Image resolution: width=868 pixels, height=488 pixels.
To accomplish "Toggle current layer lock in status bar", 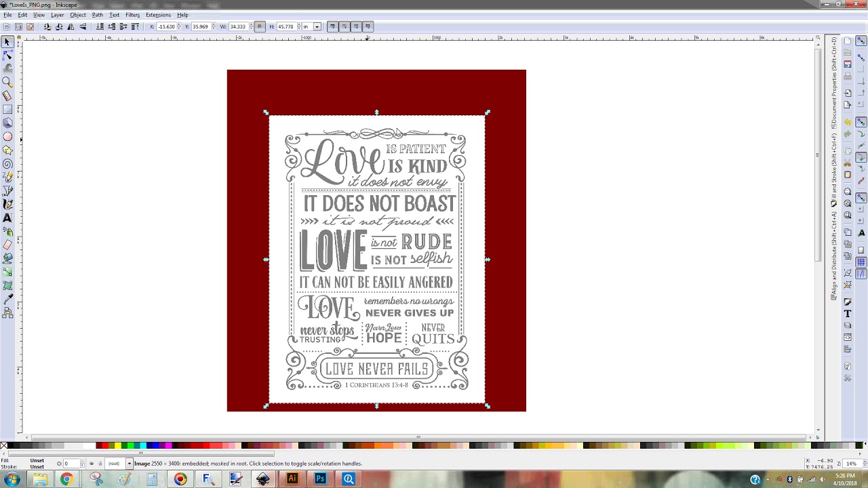I will pos(100,464).
